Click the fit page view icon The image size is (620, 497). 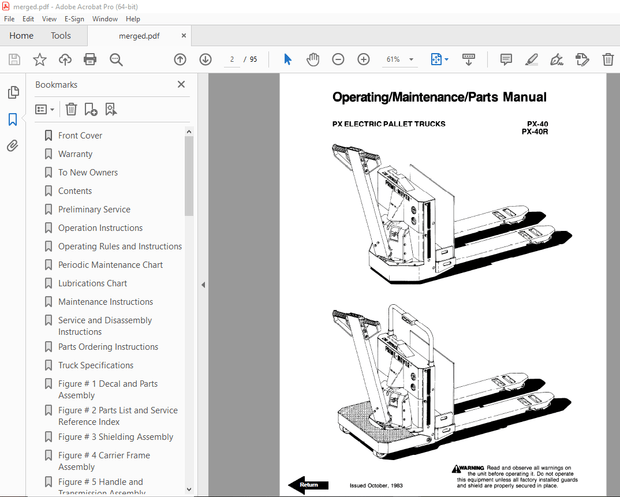(436, 60)
